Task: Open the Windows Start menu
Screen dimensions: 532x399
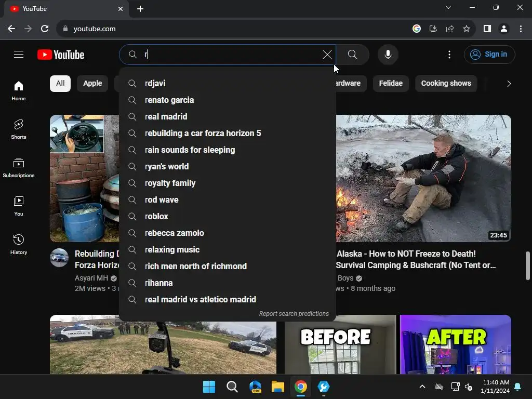Action: (x=209, y=387)
